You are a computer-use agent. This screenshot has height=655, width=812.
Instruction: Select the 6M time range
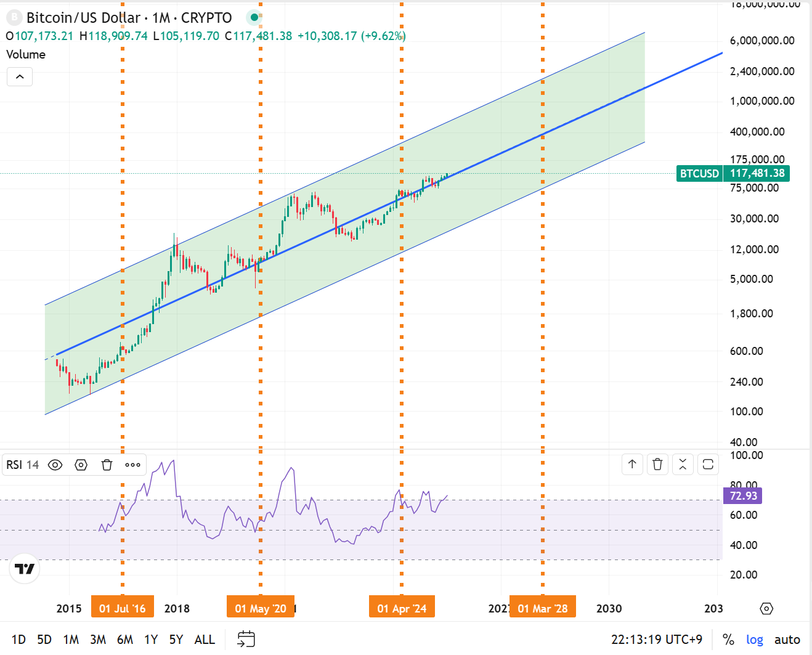125,640
